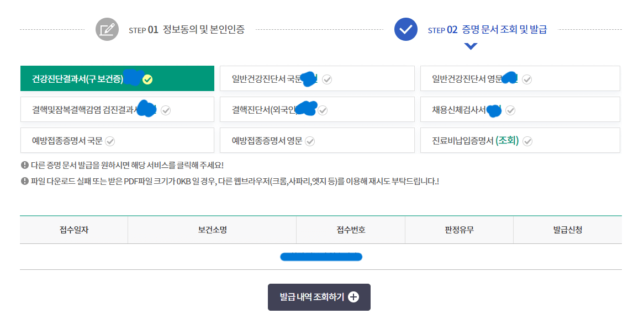644x335 pixels.
Task: Click the blue down arrow under STEP 02
Action: 470,46
